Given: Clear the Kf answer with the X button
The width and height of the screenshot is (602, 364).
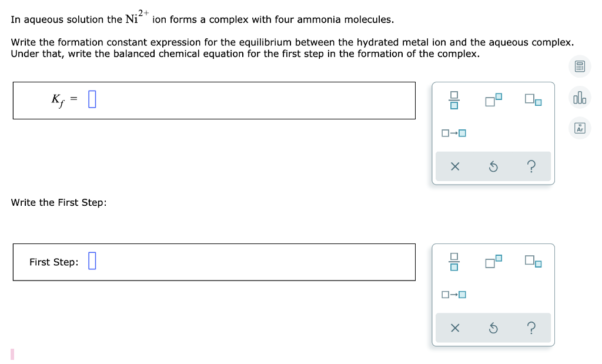Looking at the screenshot, I should [x=454, y=166].
